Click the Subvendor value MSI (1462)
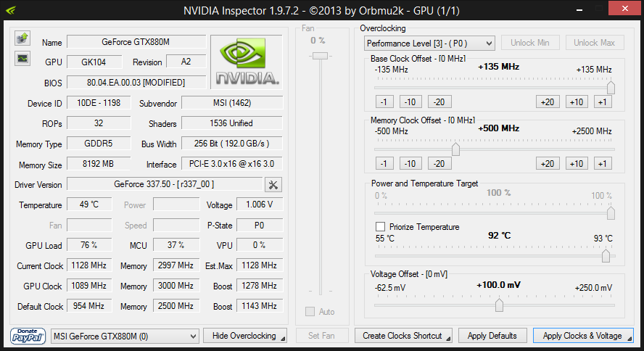The height and width of the screenshot is (351, 644). coord(232,103)
